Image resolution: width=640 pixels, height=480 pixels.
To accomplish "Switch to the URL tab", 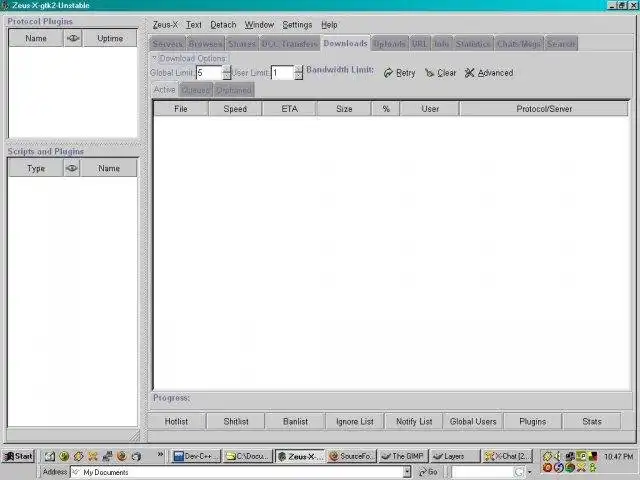I will tap(420, 44).
